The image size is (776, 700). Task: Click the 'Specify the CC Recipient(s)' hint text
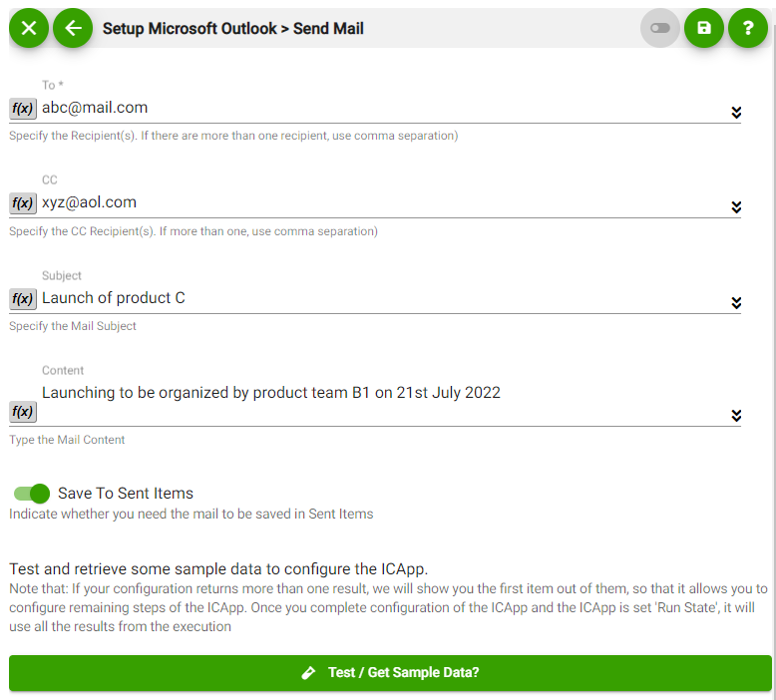(194, 231)
